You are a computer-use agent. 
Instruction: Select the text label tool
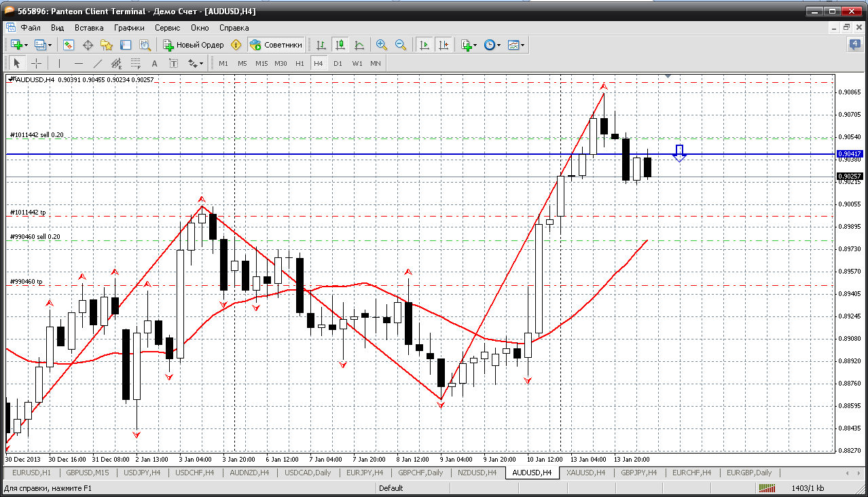(x=173, y=63)
